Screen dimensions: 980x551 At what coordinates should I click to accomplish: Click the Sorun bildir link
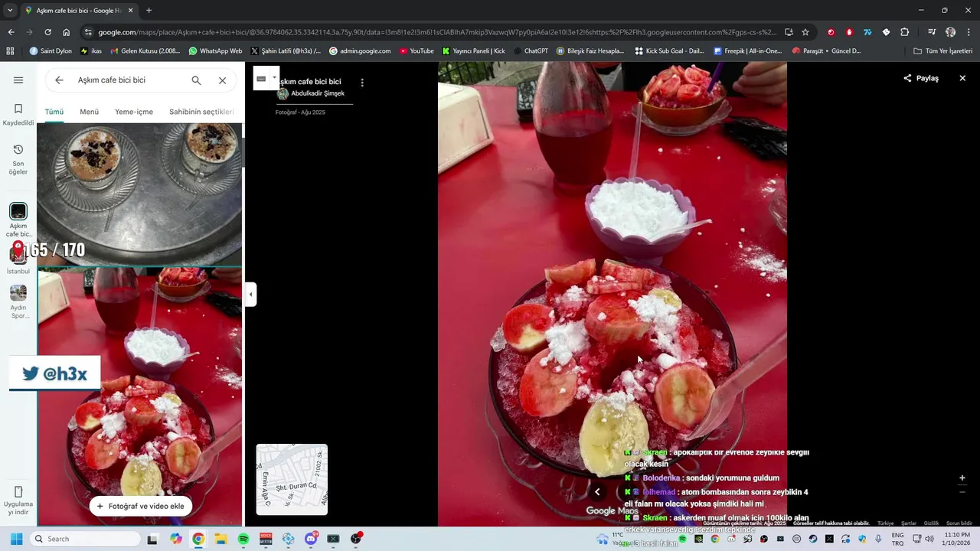click(959, 523)
